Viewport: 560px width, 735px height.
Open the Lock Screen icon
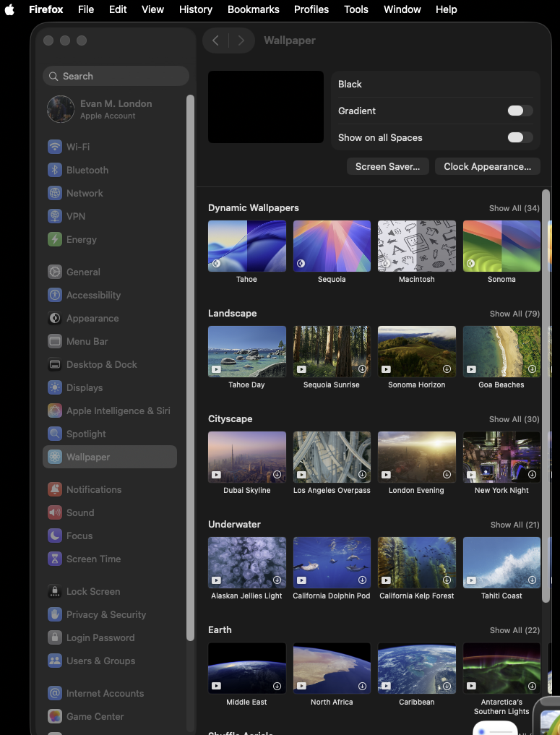click(x=55, y=592)
